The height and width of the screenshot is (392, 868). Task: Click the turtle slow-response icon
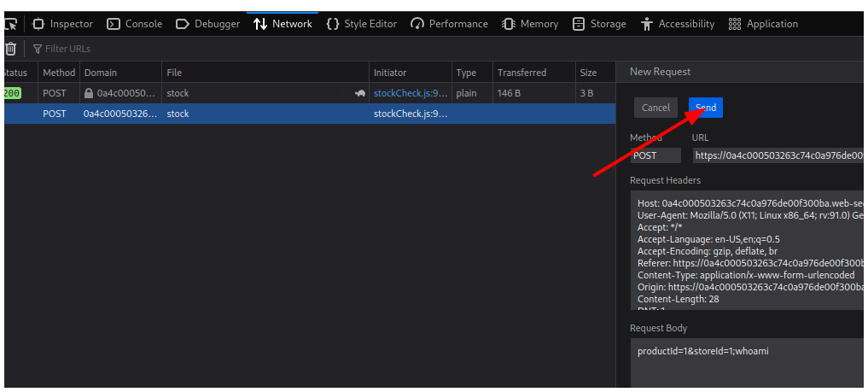[360, 93]
